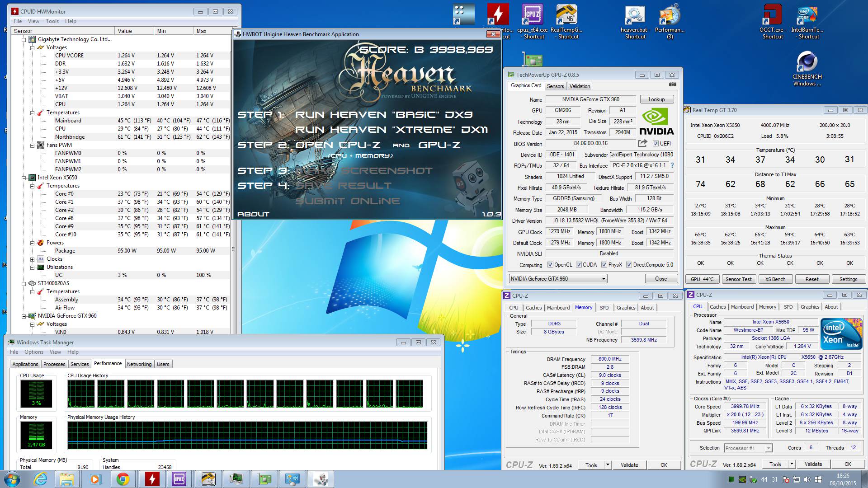Toggle the DirectCompute 5.0 checkbox
Screen dimensions: 868x488
point(629,265)
